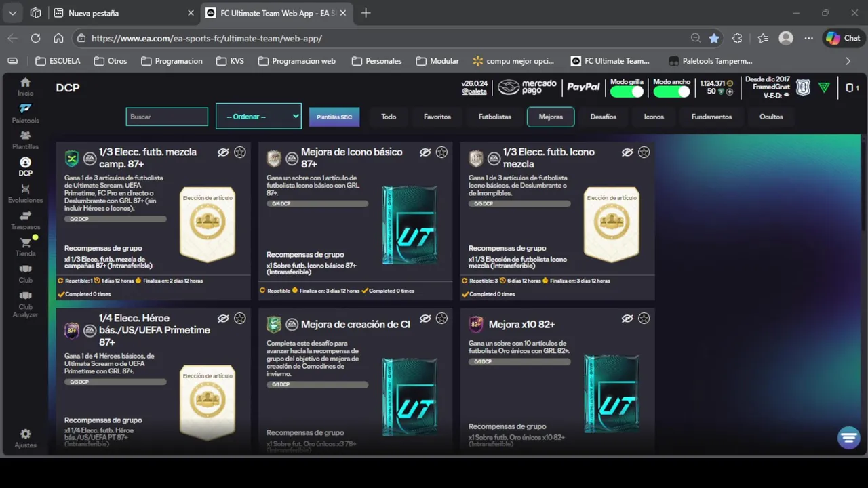Click the Buscar search field
The height and width of the screenshot is (488, 868).
pyautogui.click(x=167, y=117)
